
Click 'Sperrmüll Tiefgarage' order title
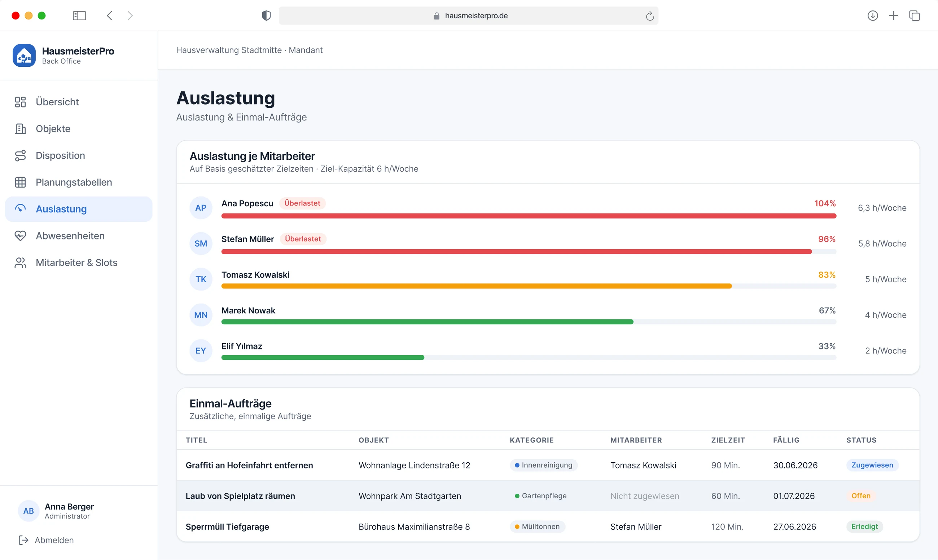[227, 526]
